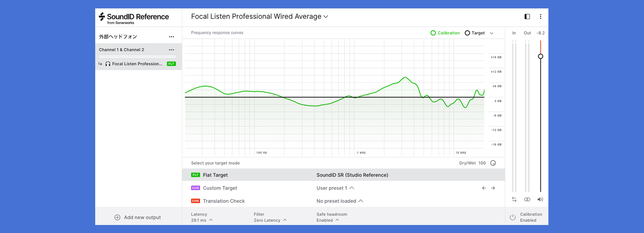Click the green FLT badge in sidebar
The width and height of the screenshot is (644, 233).
pos(172,64)
